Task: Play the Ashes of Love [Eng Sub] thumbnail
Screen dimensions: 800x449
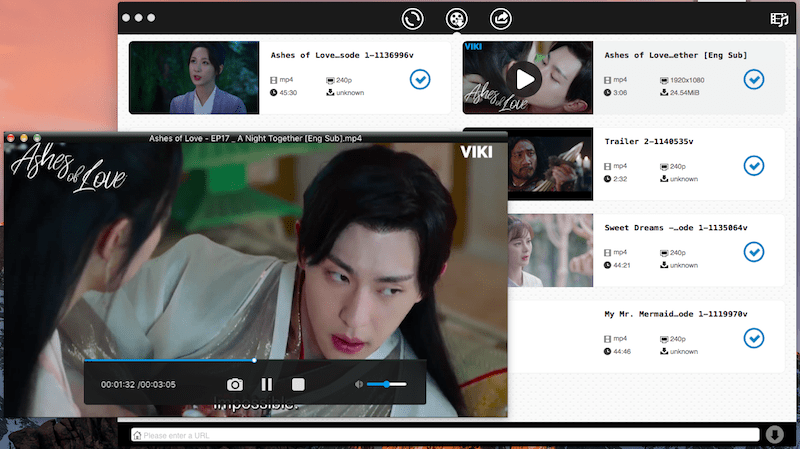Action: coord(528,78)
